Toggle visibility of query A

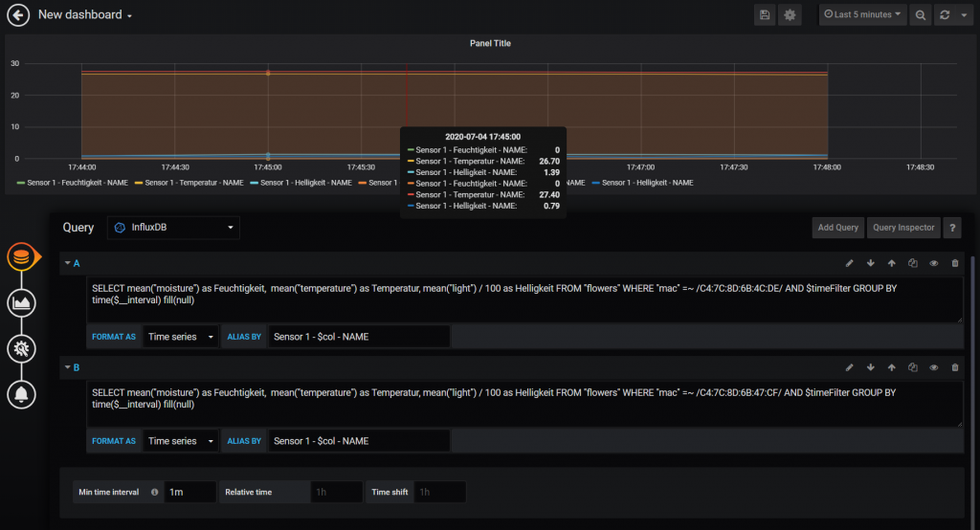click(933, 263)
